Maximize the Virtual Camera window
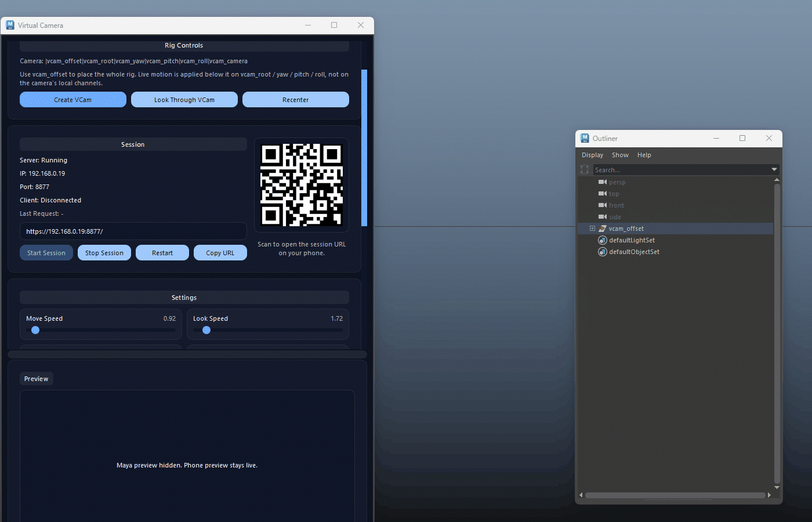The height and width of the screenshot is (522, 812). (334, 25)
